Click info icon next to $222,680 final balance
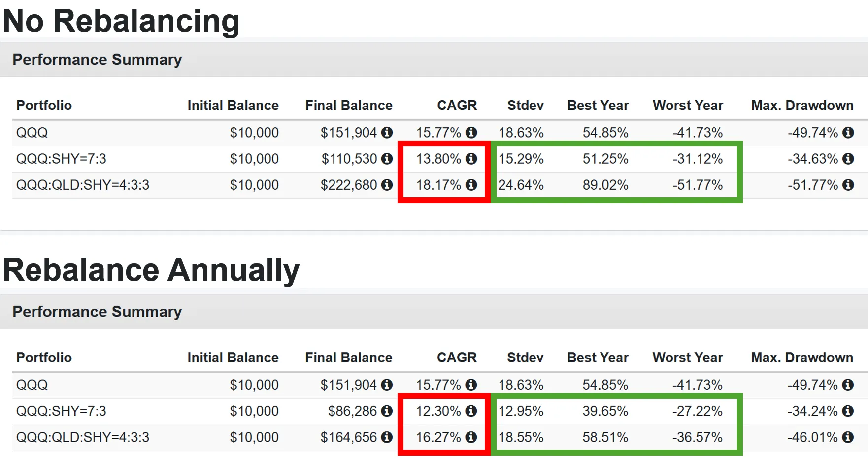Viewport: 868px width, 465px height. click(387, 184)
